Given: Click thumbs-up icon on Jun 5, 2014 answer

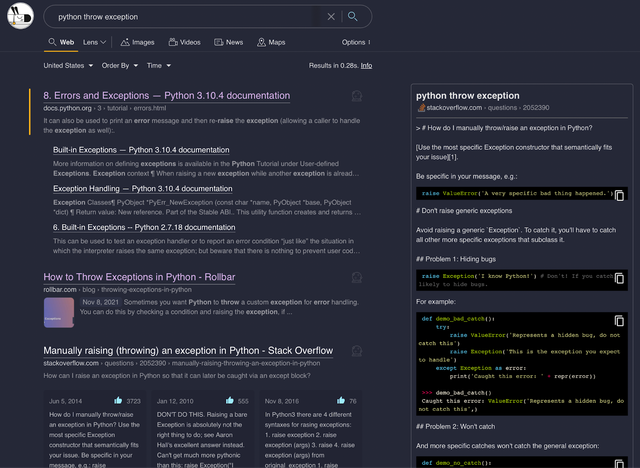Looking at the screenshot, I should [118, 400].
